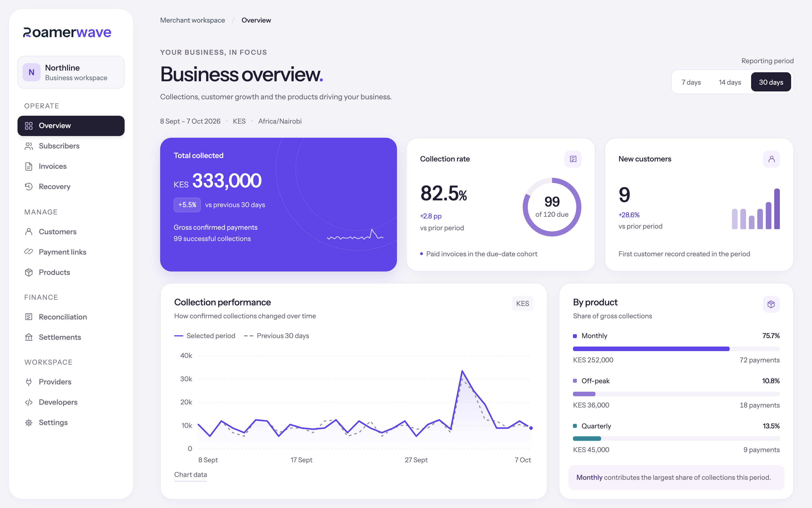Click the Total collected sparkline
812x508 pixels.
[355, 235]
